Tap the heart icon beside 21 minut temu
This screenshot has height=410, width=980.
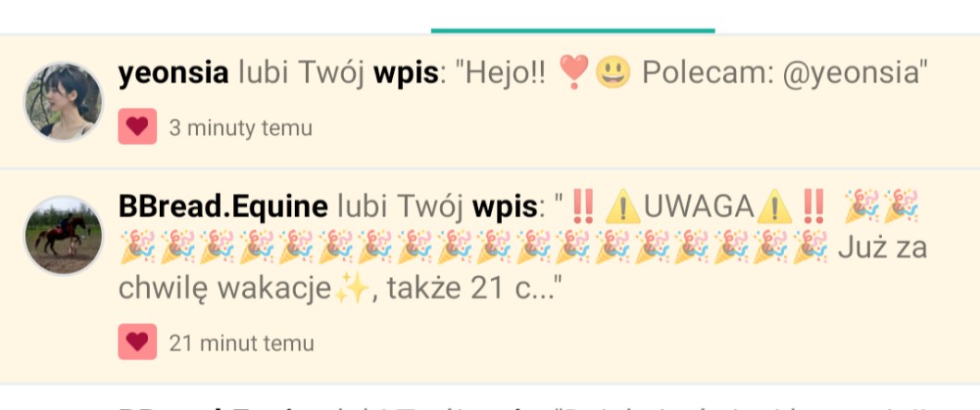[x=138, y=342]
